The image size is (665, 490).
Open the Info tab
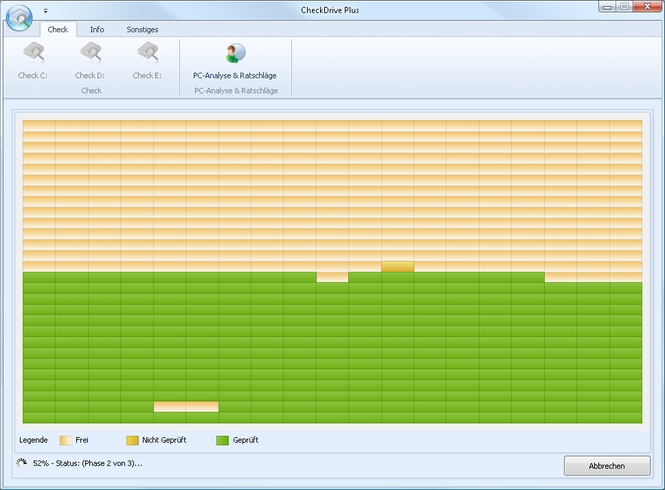97,29
